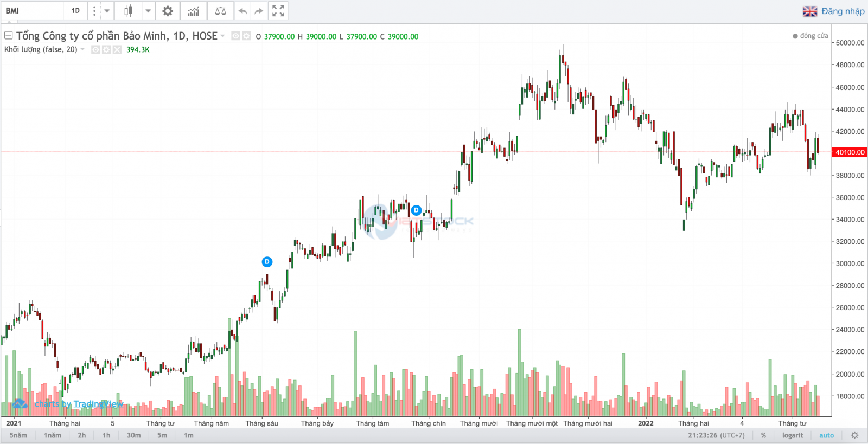The width and height of the screenshot is (868, 444).
Task: Click the compare scales icon
Action: pos(220,11)
